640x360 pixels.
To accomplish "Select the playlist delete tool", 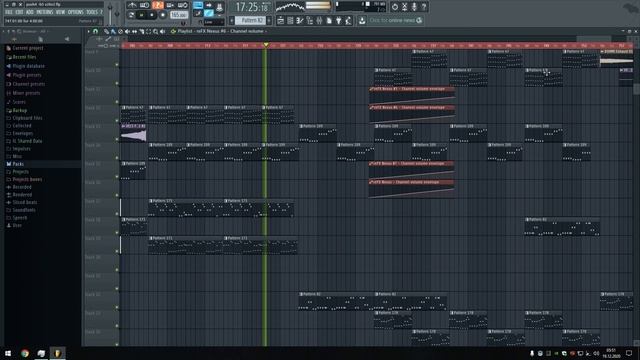I will tap(120, 31).
